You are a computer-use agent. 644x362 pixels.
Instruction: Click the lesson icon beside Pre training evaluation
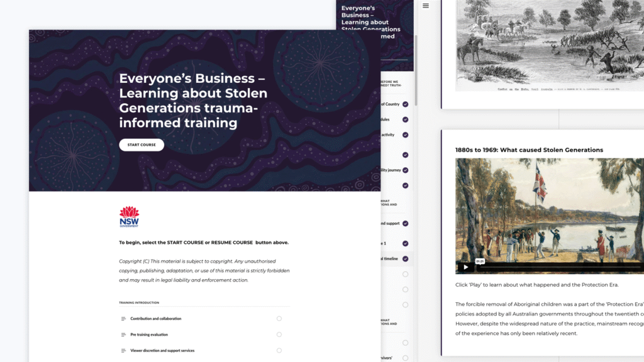coord(123,334)
